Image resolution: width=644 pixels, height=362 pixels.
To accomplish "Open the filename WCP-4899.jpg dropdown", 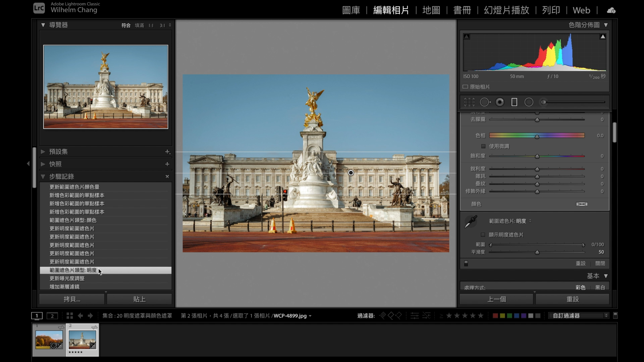I will 292,316.
